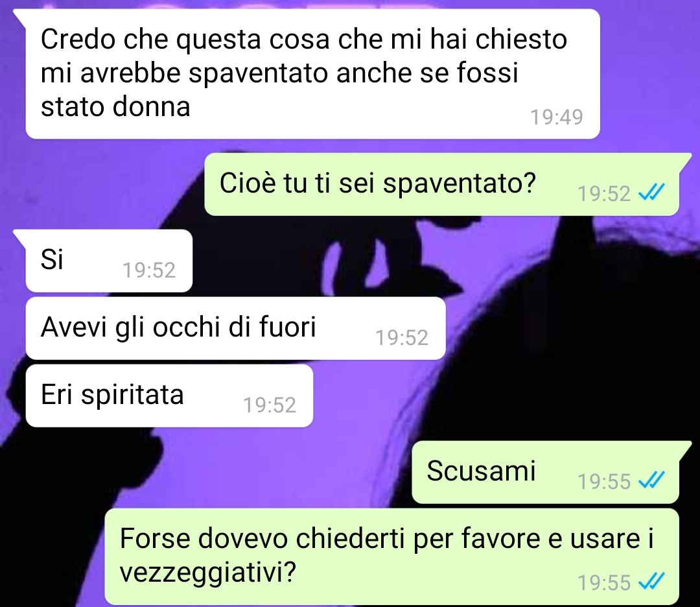Tap the words 'stato donna' in first message

(x=115, y=107)
